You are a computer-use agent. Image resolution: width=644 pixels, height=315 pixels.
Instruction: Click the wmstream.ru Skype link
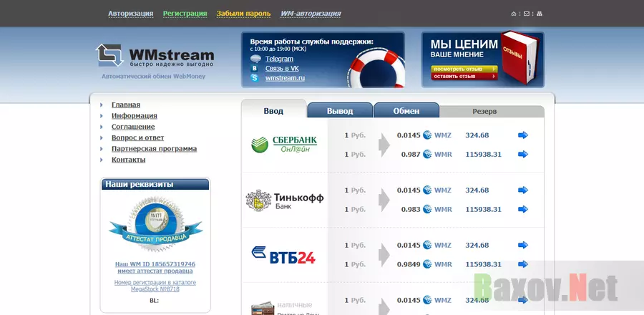point(285,78)
